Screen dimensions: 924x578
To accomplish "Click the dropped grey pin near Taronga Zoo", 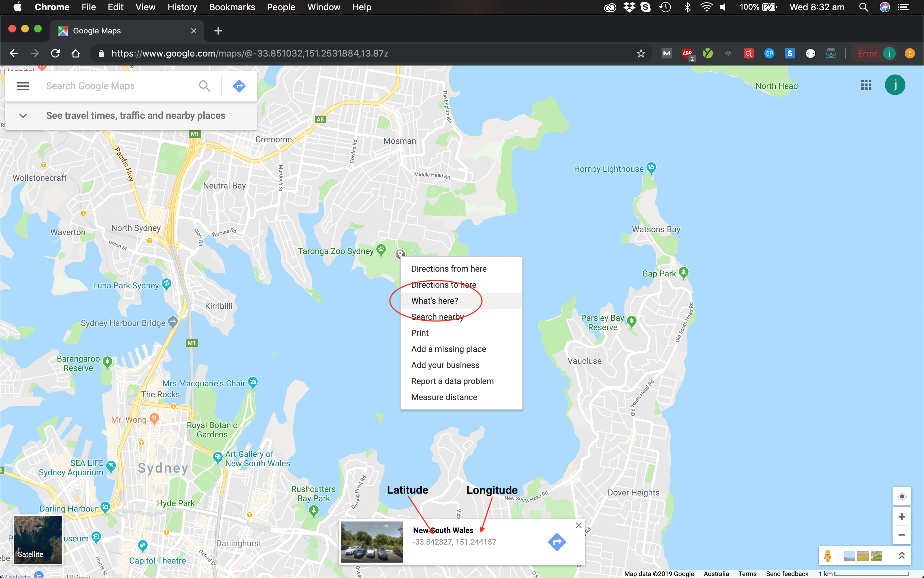I will tap(400, 253).
